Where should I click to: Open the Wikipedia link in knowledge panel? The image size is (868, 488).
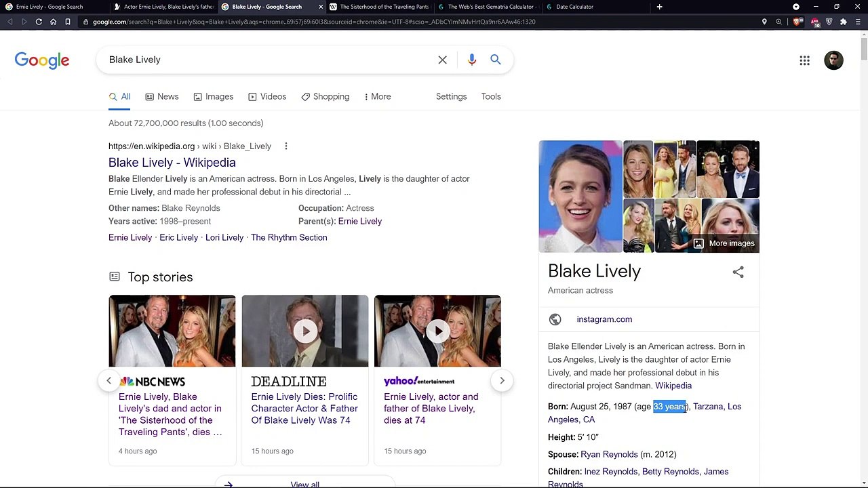(x=673, y=386)
